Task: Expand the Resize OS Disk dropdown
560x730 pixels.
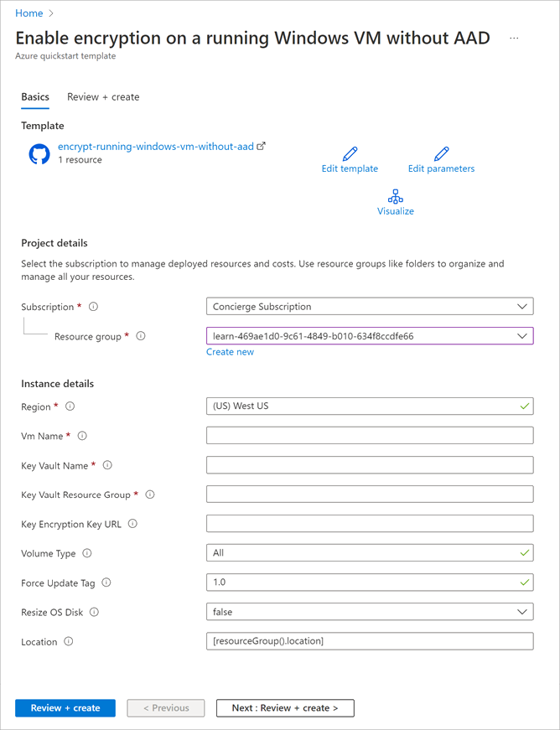Action: (370, 612)
